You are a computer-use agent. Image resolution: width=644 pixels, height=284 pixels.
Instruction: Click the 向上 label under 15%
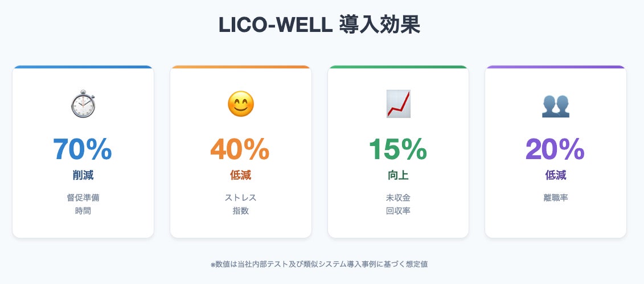pyautogui.click(x=398, y=175)
